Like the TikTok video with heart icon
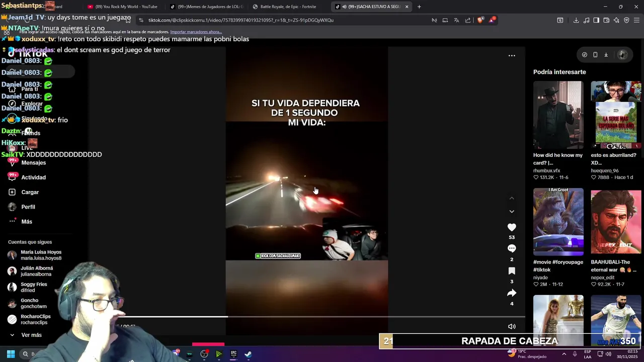This screenshot has width=644, height=362. pos(512,227)
